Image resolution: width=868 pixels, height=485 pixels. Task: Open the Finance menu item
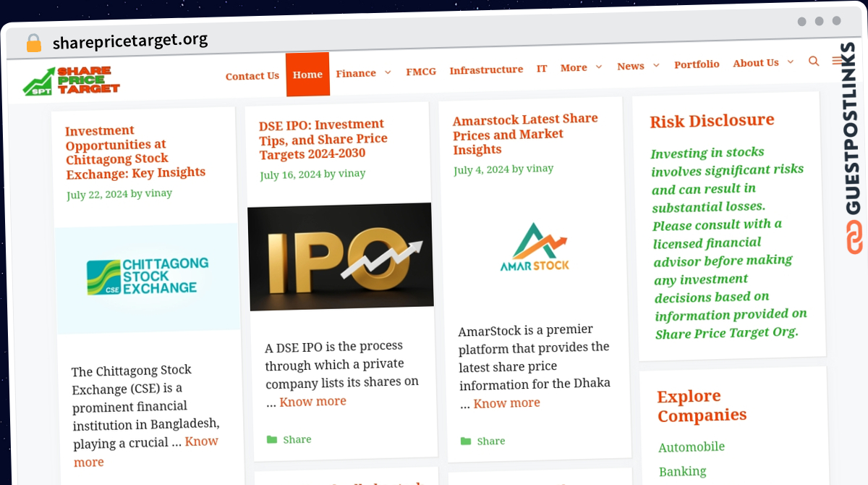pyautogui.click(x=356, y=73)
